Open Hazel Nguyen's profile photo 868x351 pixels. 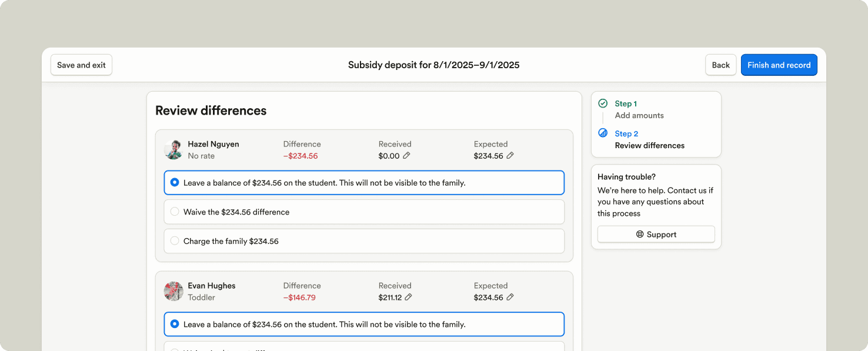(173, 150)
